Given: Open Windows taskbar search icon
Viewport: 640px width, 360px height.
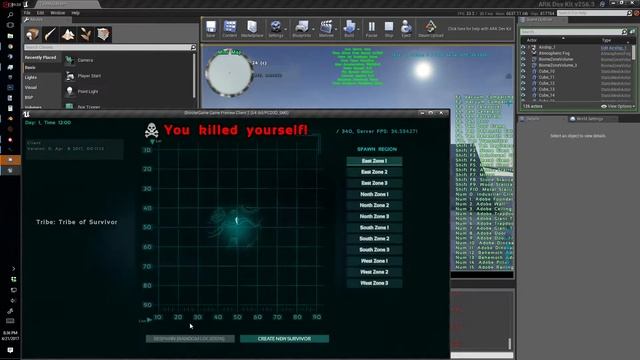Looking at the screenshot, I should pyautogui.click(x=10, y=15).
